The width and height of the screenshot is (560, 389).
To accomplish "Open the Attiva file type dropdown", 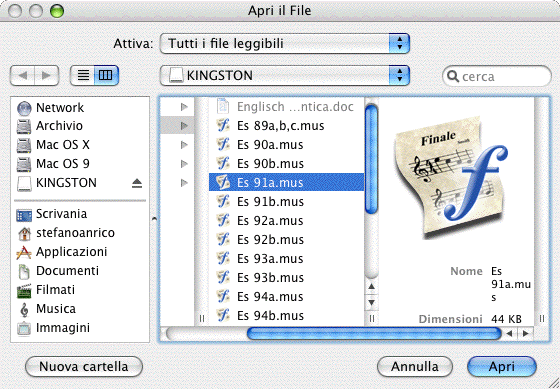I will pyautogui.click(x=285, y=44).
